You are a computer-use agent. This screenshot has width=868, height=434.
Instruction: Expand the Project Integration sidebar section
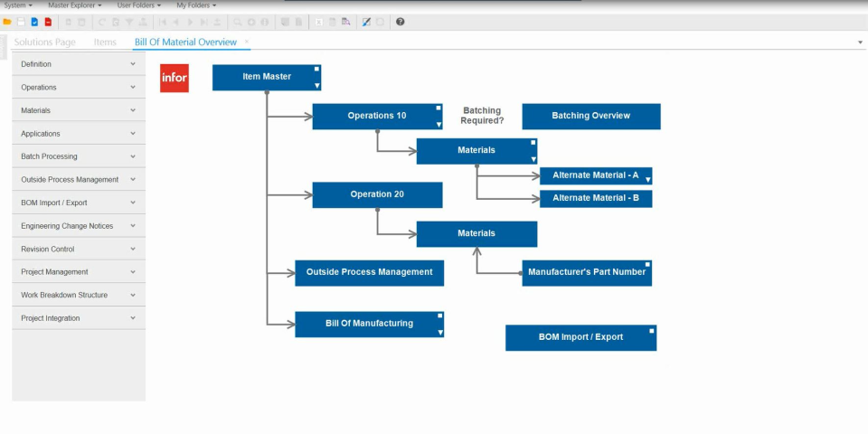79,318
